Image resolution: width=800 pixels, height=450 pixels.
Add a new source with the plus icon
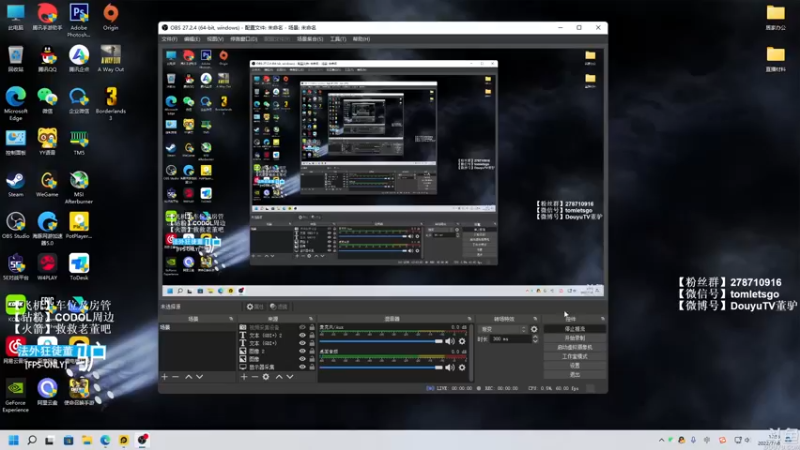click(244, 377)
